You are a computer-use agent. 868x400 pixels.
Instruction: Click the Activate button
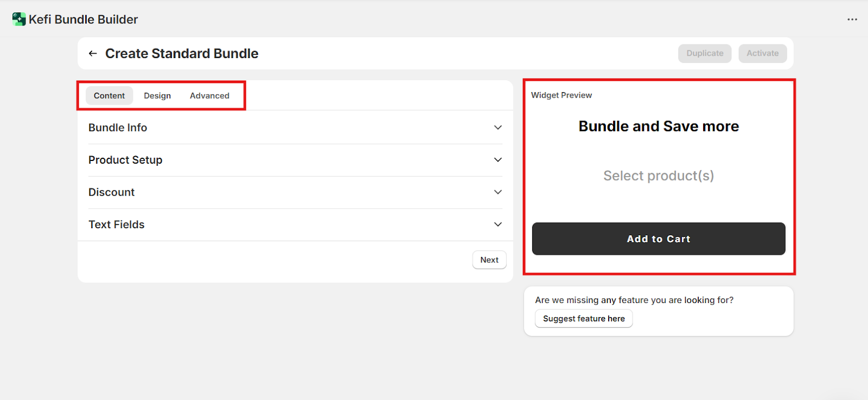762,54
